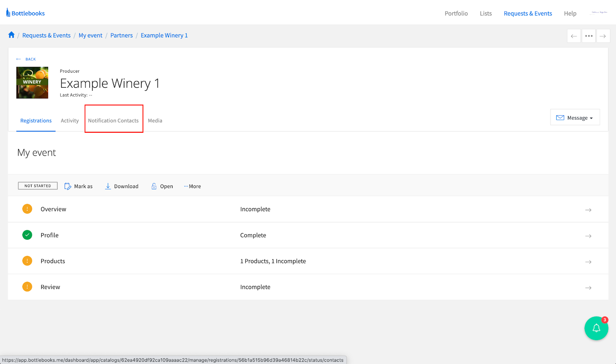Click Partners breadcrumb link
Screen dimensions: 616x364
pos(122,35)
